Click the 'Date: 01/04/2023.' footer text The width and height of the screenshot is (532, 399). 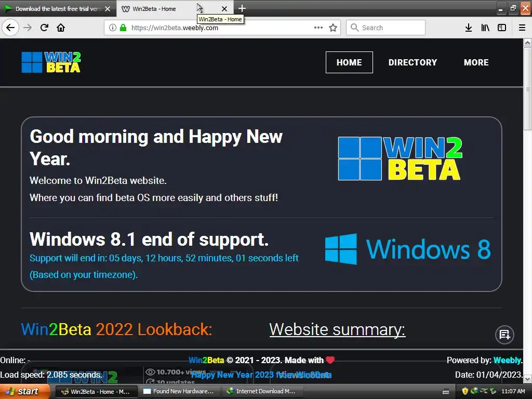[488, 375]
